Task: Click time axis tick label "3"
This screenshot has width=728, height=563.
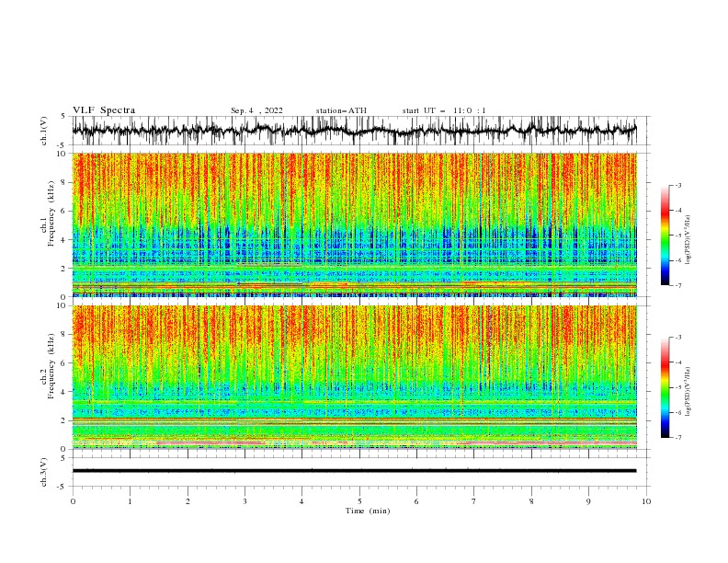Action: [245, 501]
